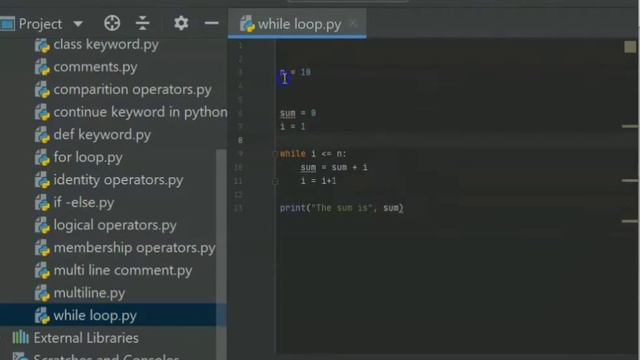Click the 'while i <= n:' line
Image resolution: width=640 pixels, height=360 pixels.
(313, 154)
